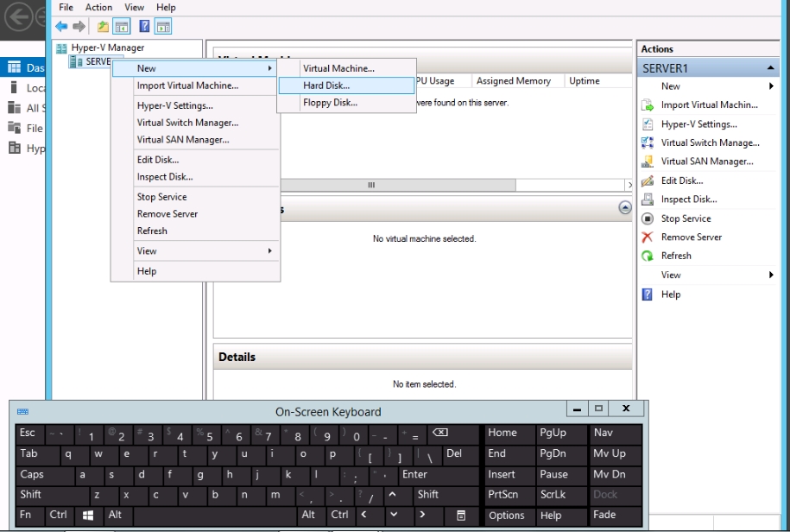Choose Virtual Machine... from the New submenu
The width and height of the screenshot is (790, 532).
[346, 68]
